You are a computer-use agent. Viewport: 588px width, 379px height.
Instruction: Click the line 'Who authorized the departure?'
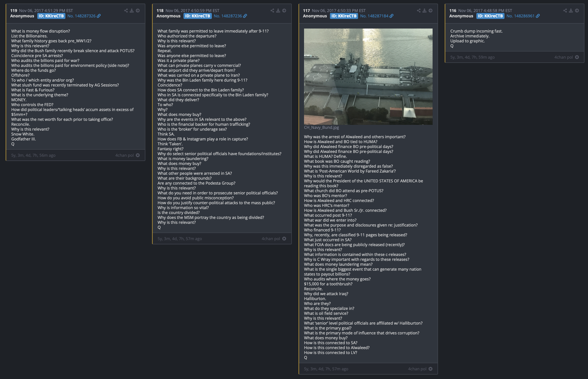pos(187,36)
